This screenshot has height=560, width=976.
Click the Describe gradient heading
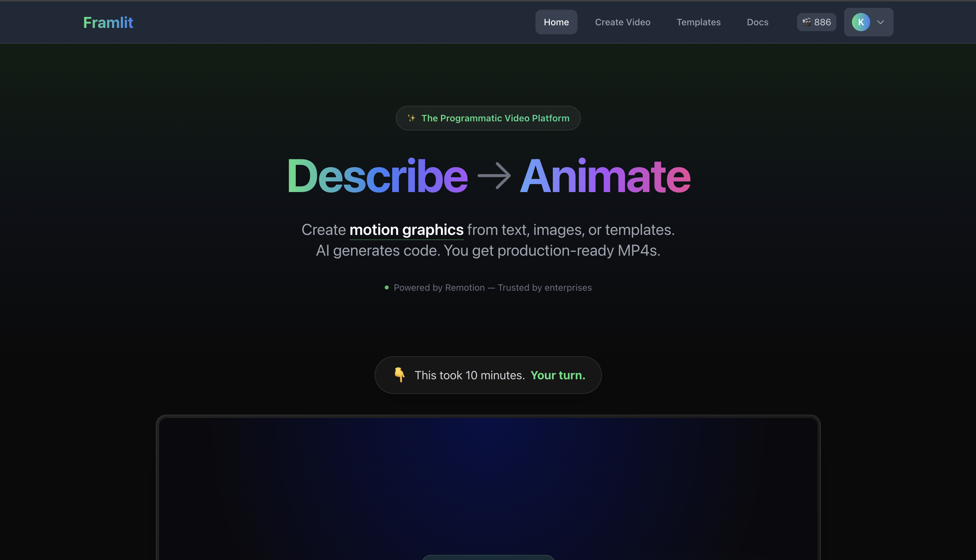click(377, 176)
